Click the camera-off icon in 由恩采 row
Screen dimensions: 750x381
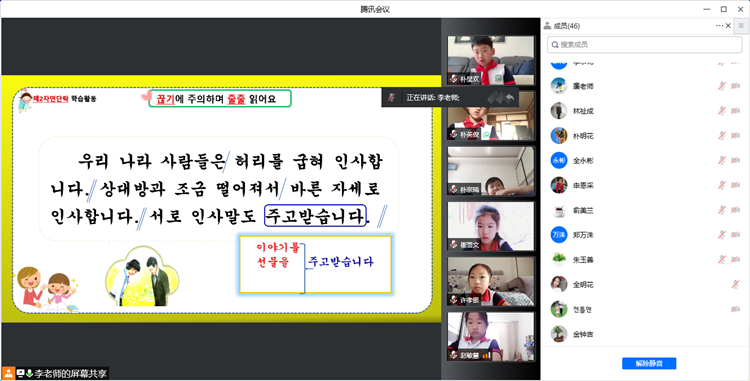(x=735, y=185)
